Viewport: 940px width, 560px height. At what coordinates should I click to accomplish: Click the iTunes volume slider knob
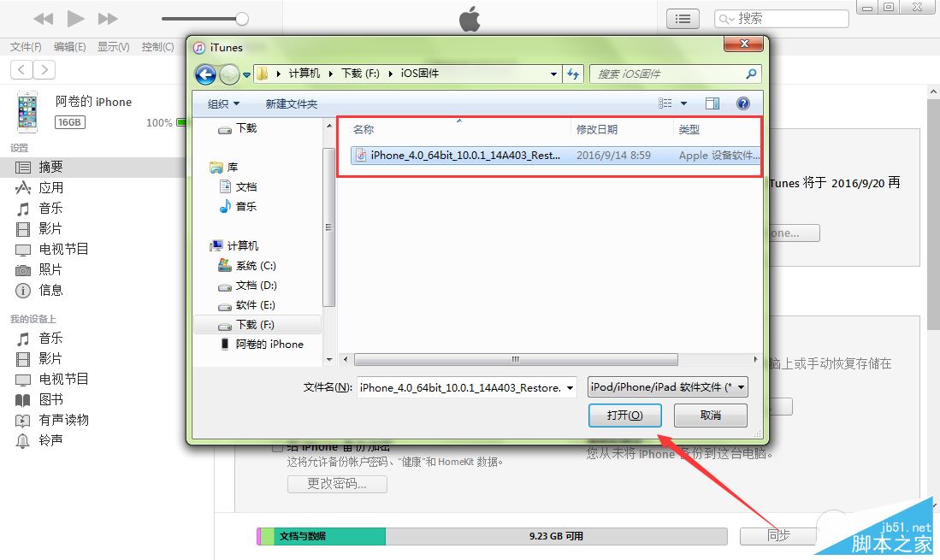tap(241, 19)
